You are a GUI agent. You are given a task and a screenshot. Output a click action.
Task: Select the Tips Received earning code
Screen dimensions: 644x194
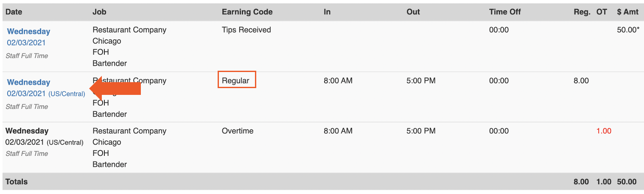coord(246,30)
